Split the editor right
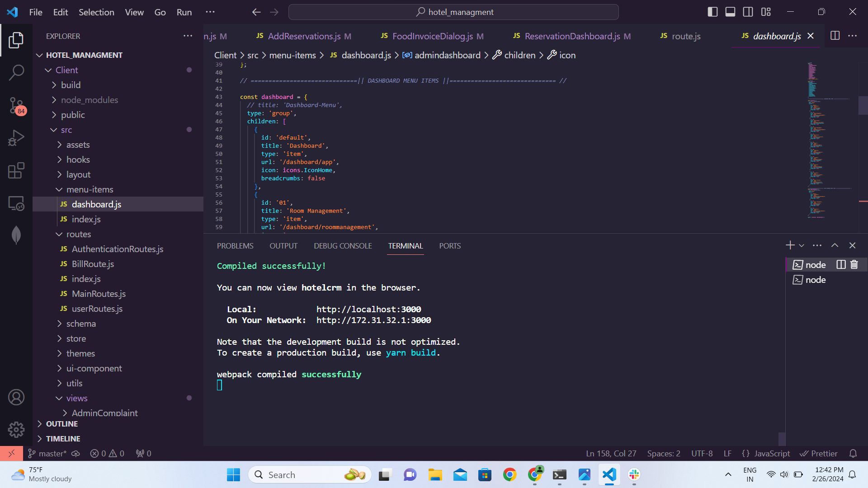The height and width of the screenshot is (488, 868). 835,36
